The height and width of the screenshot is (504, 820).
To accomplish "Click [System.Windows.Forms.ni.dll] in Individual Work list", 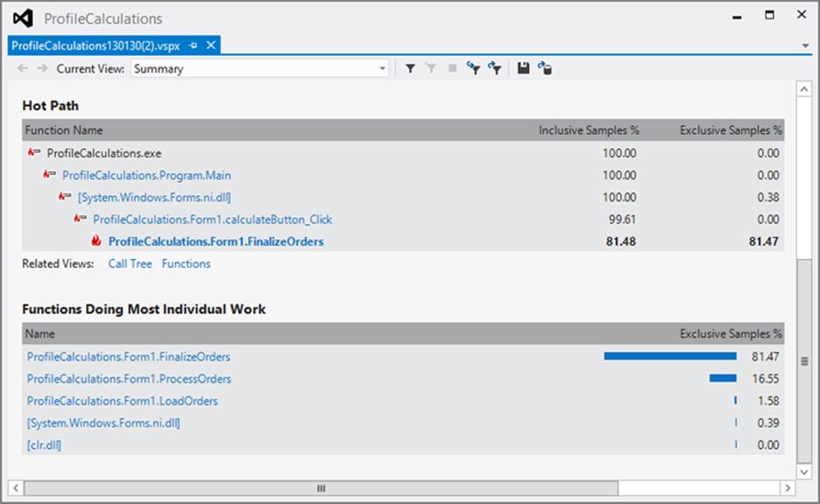I will pos(103,423).
